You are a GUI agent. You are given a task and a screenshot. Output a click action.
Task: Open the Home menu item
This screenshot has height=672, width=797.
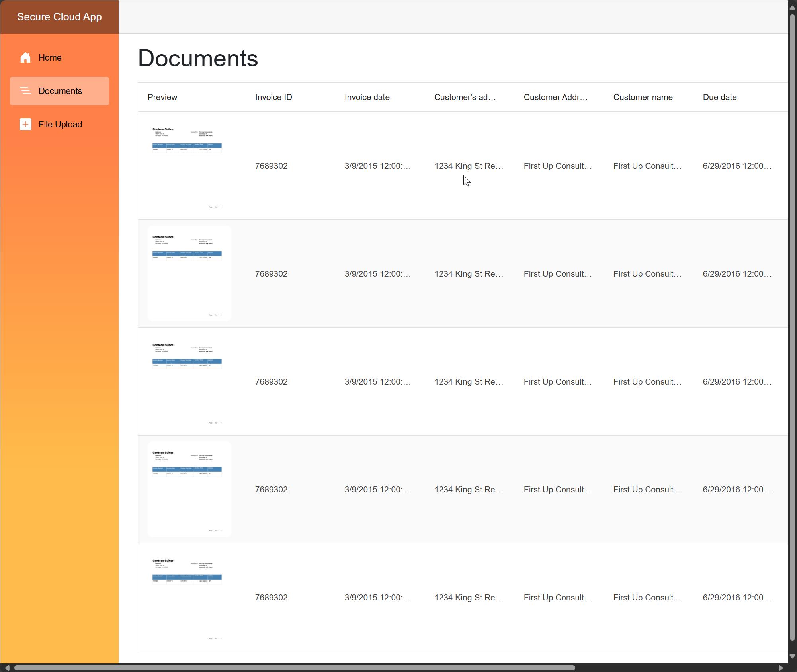pos(50,57)
